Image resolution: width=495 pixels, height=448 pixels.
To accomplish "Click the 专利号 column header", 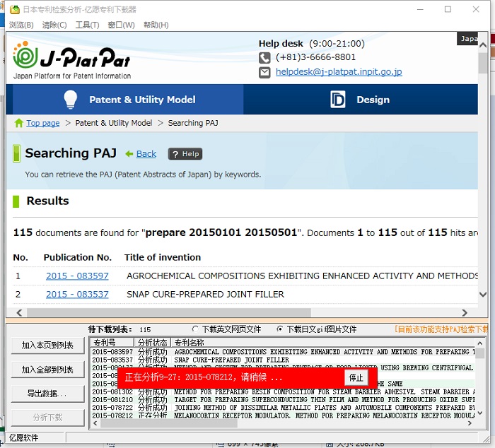I will coord(112,342).
